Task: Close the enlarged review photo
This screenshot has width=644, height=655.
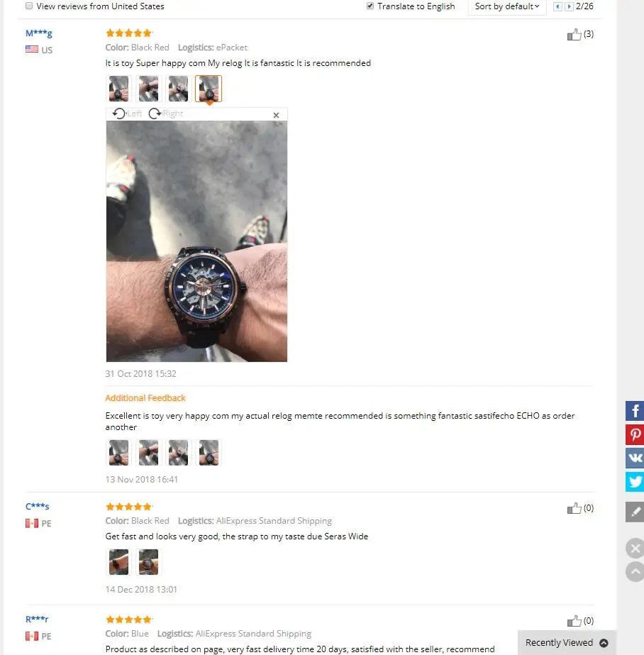Action: click(276, 115)
